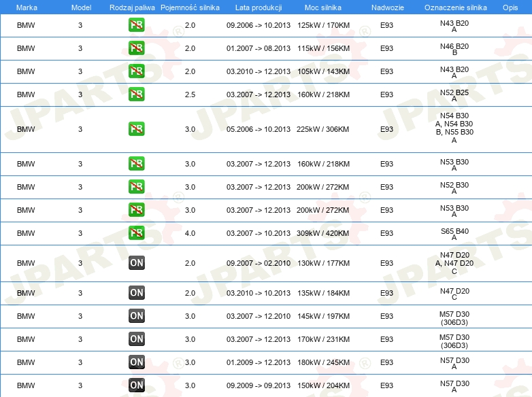532x397 pixels.
Task: Select the E93 body cell in the 309kW / 420KM row
Action: [386, 233]
